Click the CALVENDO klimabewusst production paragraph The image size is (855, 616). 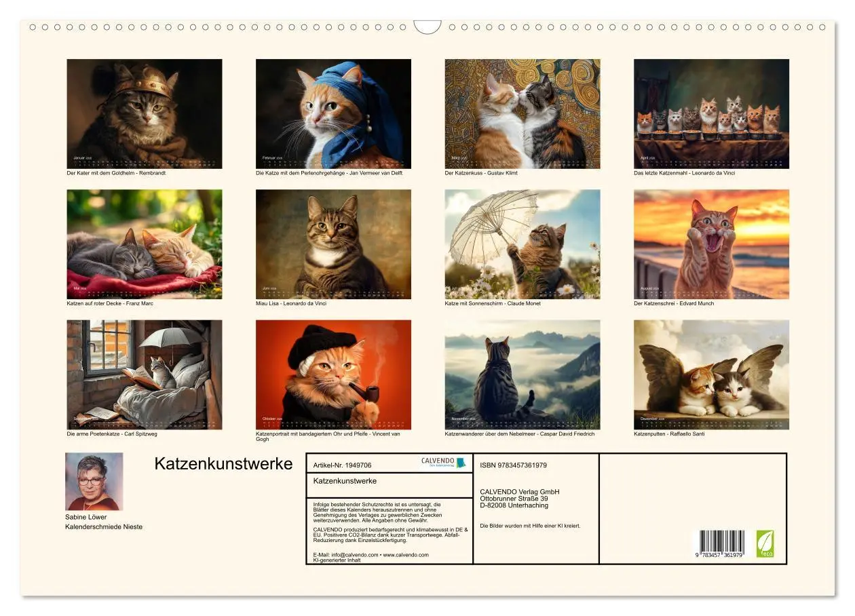391,535
